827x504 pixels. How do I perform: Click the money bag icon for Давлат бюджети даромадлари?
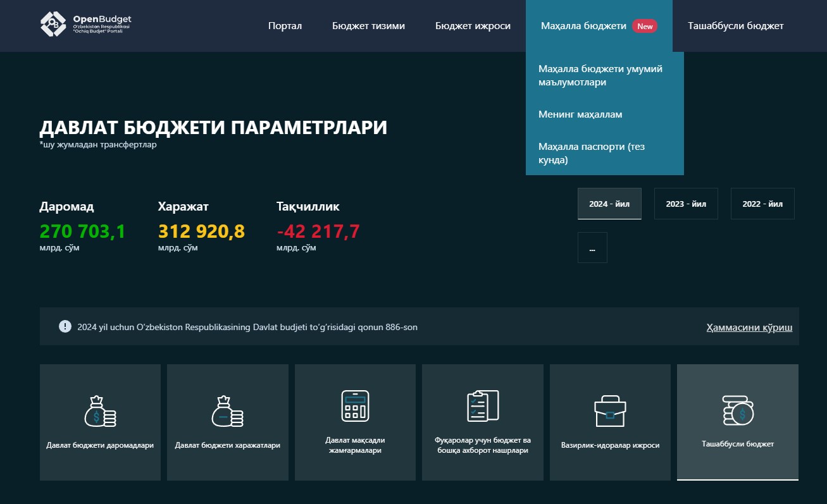[101, 411]
